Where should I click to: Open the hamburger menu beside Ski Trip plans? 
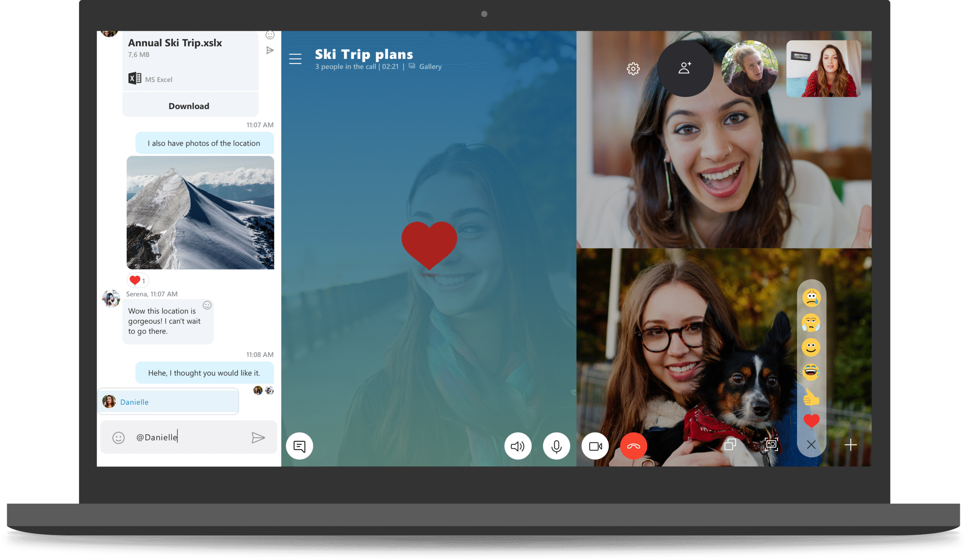(x=295, y=59)
